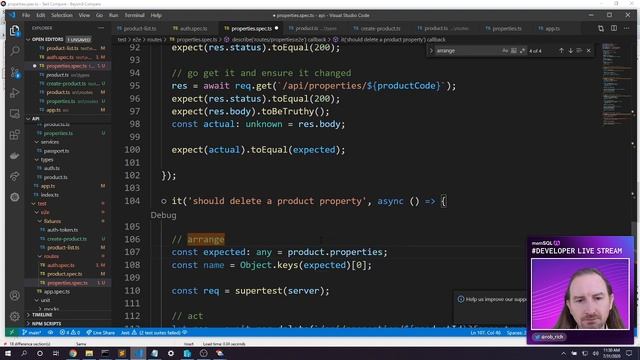Image resolution: width=640 pixels, height=360 pixels.
Task: Go to next find match arrow
Action: [x=570, y=51]
